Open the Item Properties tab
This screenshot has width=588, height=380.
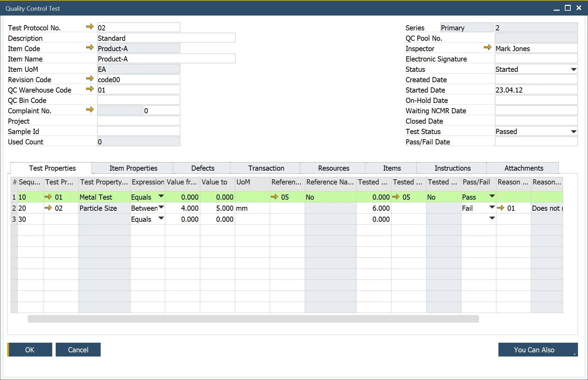[133, 168]
